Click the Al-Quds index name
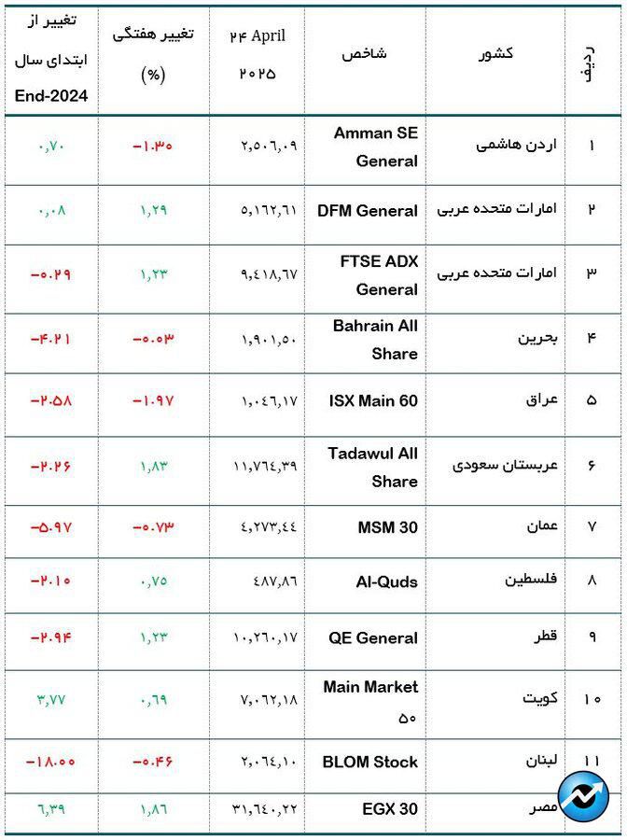The image size is (627, 840). pyautogui.click(x=386, y=581)
